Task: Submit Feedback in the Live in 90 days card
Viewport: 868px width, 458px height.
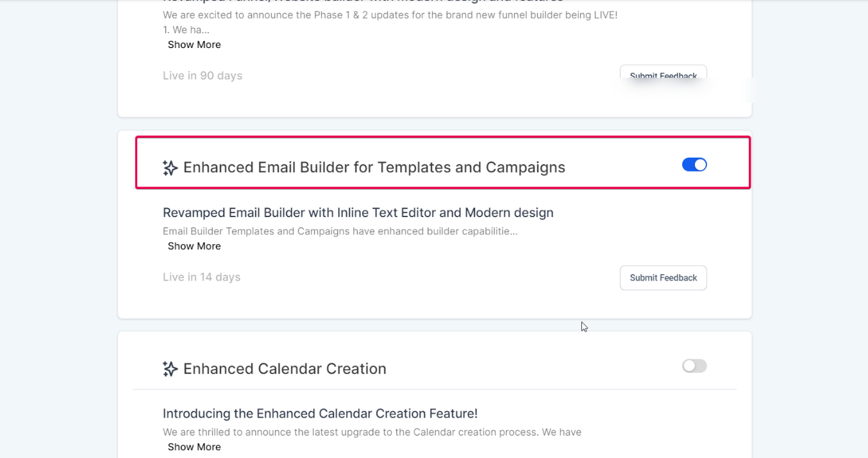Action: [664, 72]
